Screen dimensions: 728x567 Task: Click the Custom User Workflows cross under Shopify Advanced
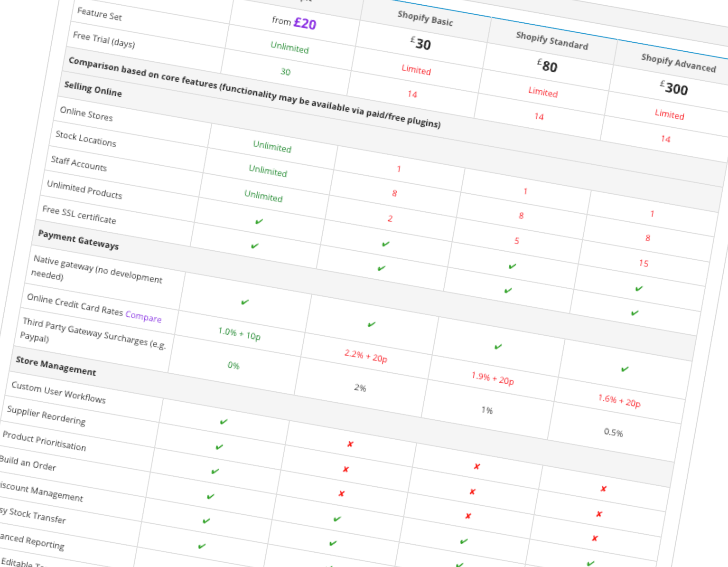[x=603, y=489]
